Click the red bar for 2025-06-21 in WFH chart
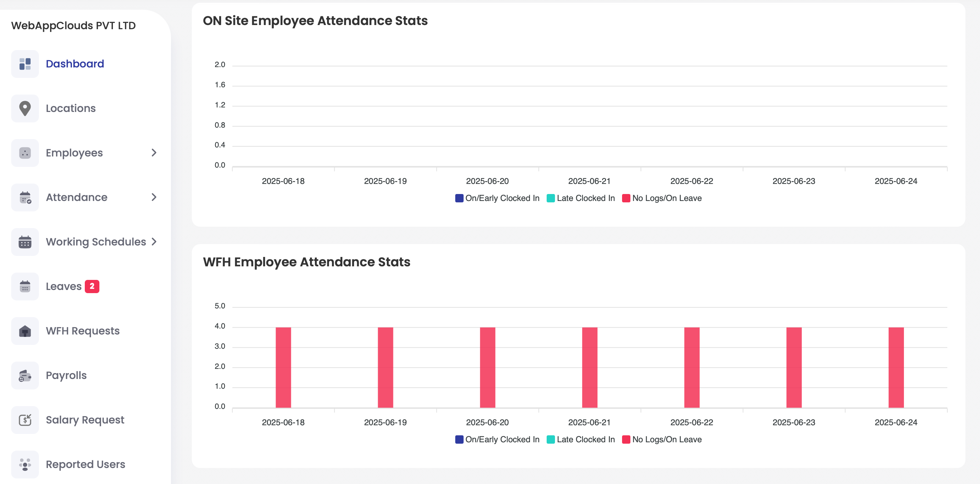Screen dimensions: 980x484 coord(589,366)
